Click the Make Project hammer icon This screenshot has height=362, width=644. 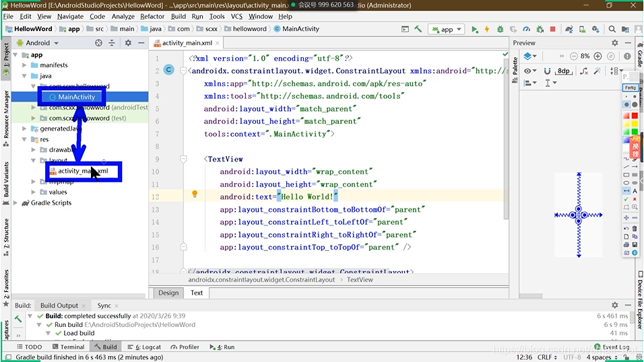pos(418,29)
